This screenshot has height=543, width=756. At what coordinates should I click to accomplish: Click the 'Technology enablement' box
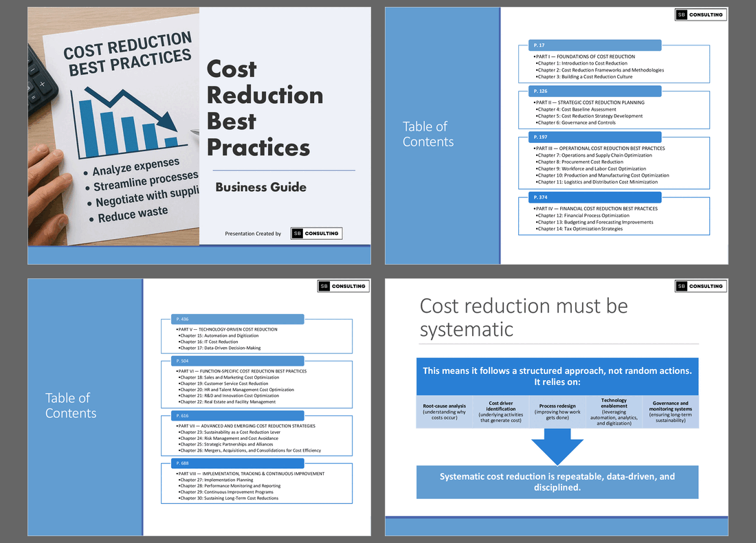pos(613,410)
